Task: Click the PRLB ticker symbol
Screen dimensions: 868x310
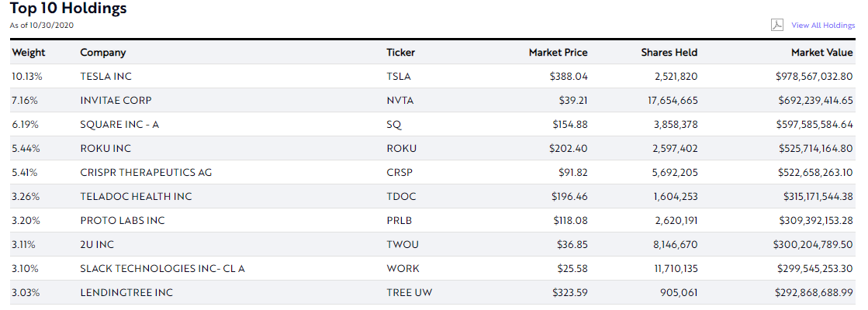Action: [x=400, y=221]
